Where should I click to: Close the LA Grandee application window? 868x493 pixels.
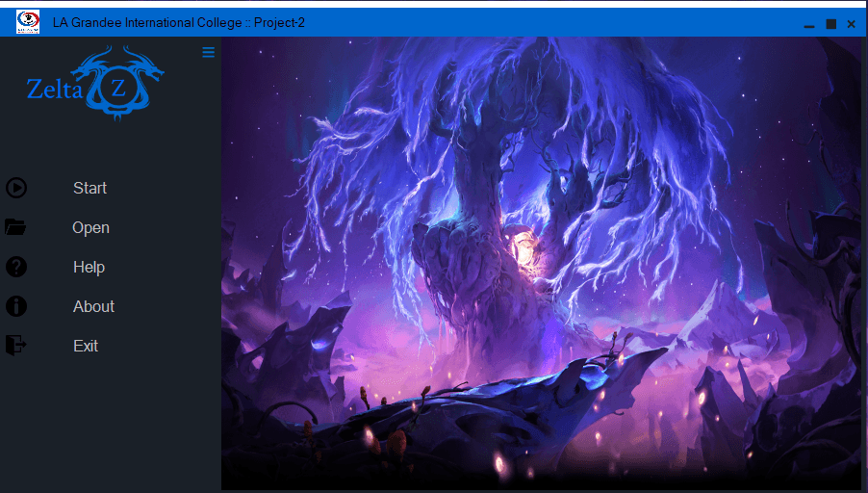[851, 23]
